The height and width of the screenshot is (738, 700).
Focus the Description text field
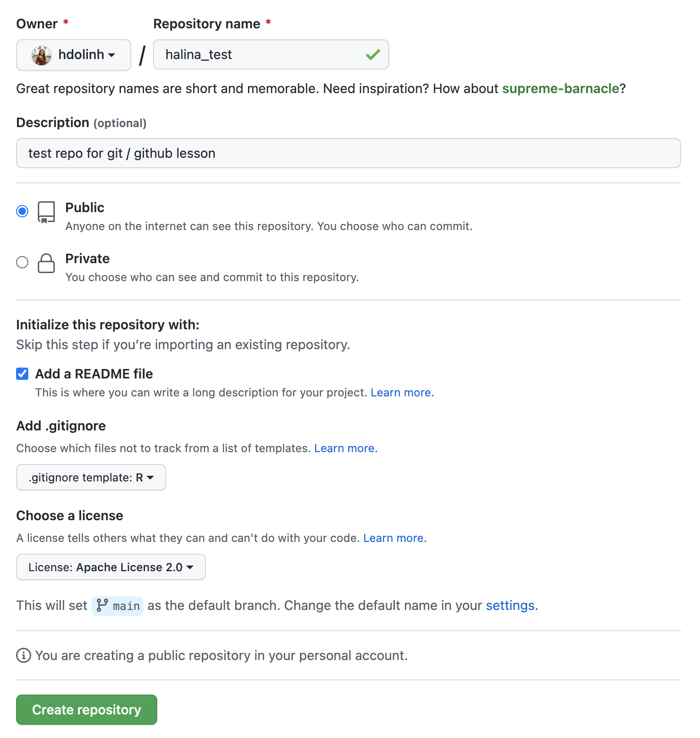(x=349, y=153)
